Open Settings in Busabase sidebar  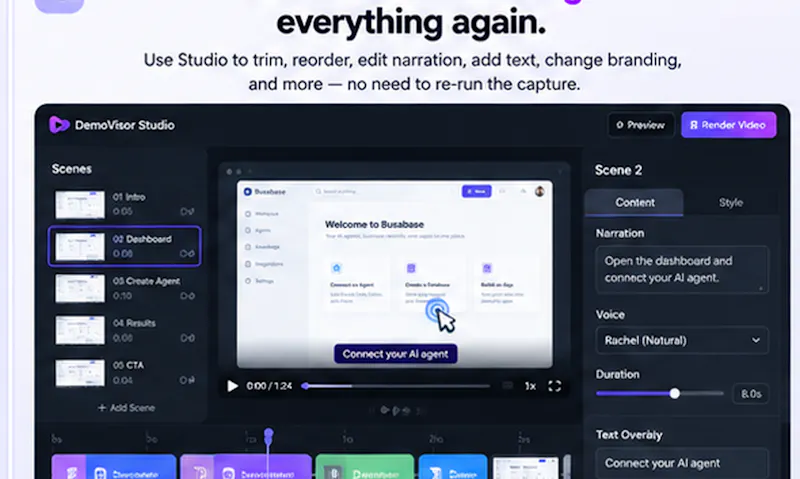tap(260, 281)
